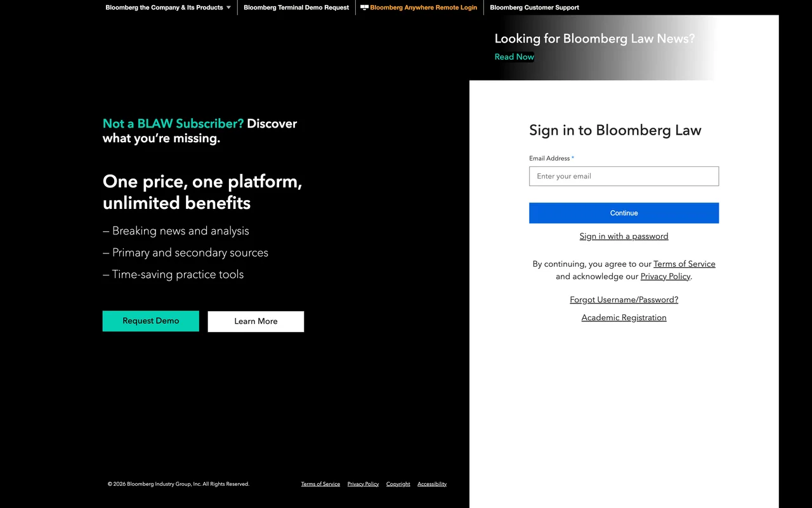Click 'Primary and secondary sources' line
812x508 pixels.
click(x=185, y=253)
